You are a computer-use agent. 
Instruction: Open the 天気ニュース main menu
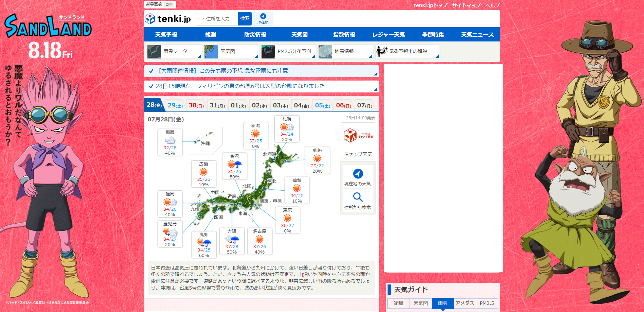click(477, 35)
